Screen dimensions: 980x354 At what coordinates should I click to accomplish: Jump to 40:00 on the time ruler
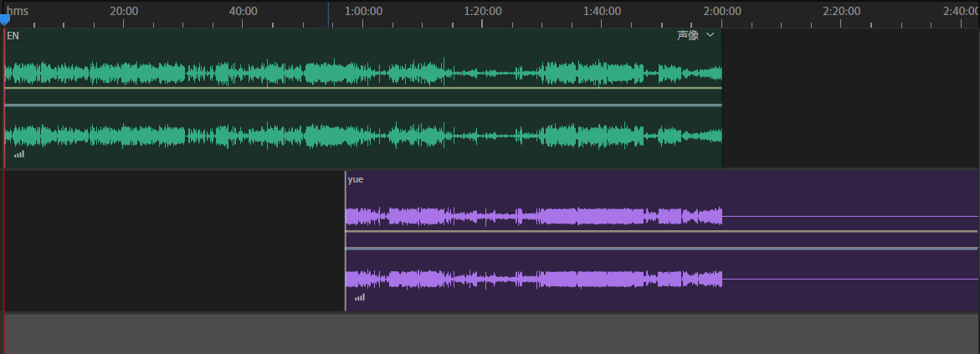tap(244, 11)
